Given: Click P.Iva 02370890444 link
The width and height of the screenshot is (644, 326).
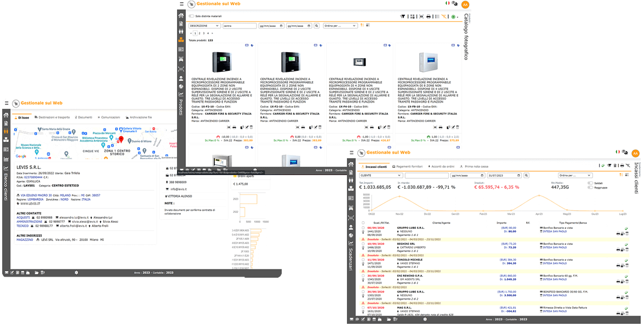Looking at the screenshot, I should click(33, 177).
